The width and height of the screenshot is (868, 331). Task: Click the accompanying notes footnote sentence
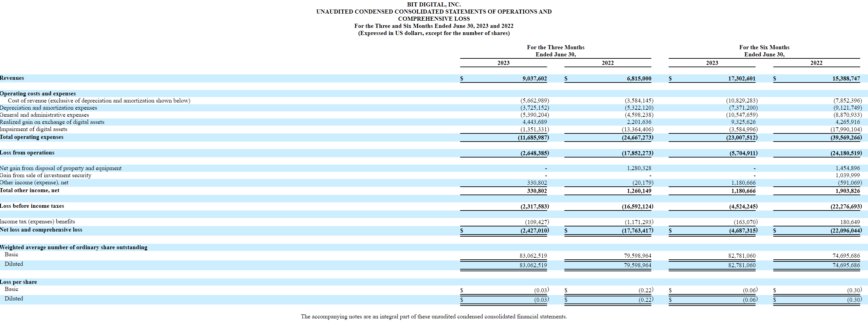click(434, 316)
